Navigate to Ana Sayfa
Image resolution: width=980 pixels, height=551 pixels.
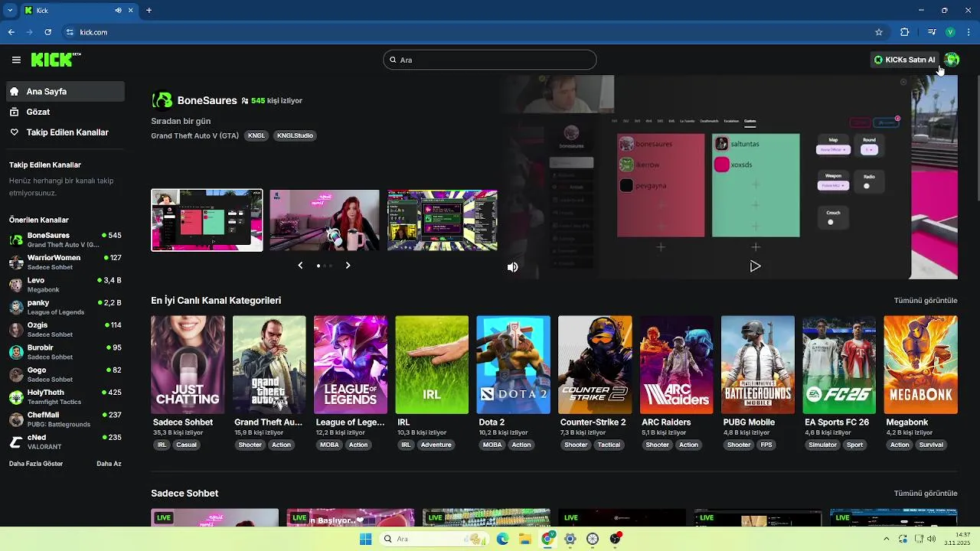(65, 91)
